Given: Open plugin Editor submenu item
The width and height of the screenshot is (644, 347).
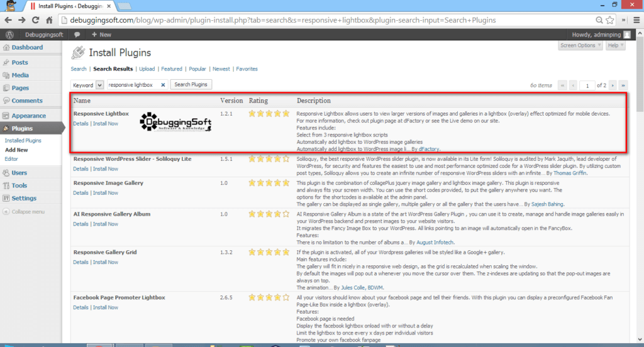Looking at the screenshot, I should [11, 159].
